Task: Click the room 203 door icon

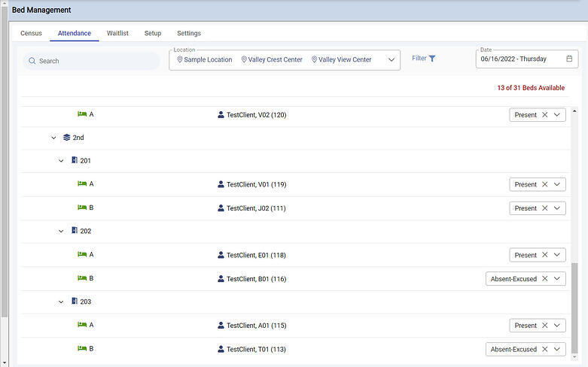Action: click(75, 301)
